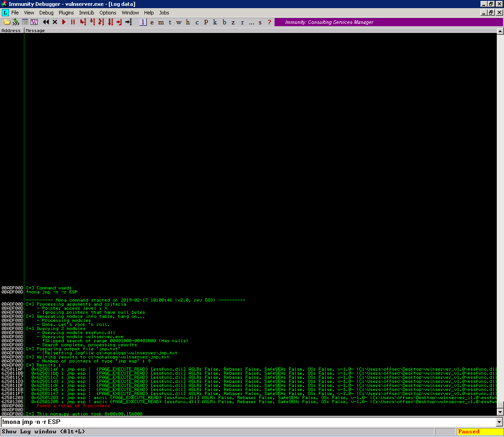Show the Memory map window (m)

[x=161, y=22]
